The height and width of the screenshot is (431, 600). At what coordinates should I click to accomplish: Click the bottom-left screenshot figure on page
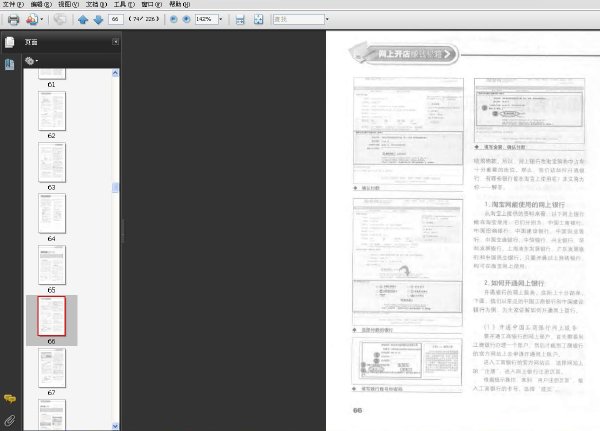point(407,362)
